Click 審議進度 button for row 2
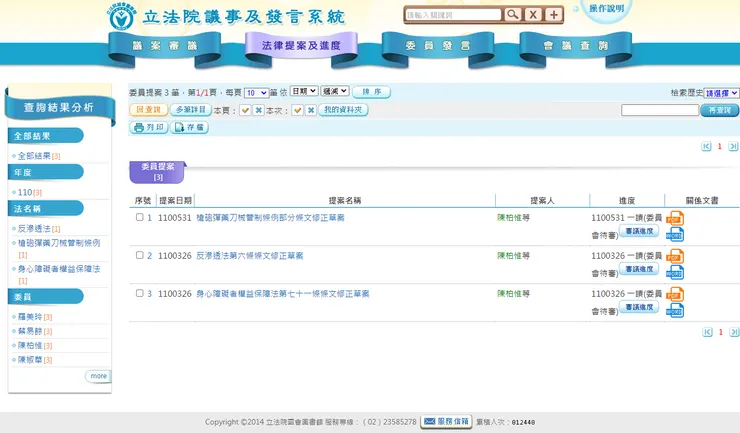The height and width of the screenshot is (433, 740). [x=639, y=269]
